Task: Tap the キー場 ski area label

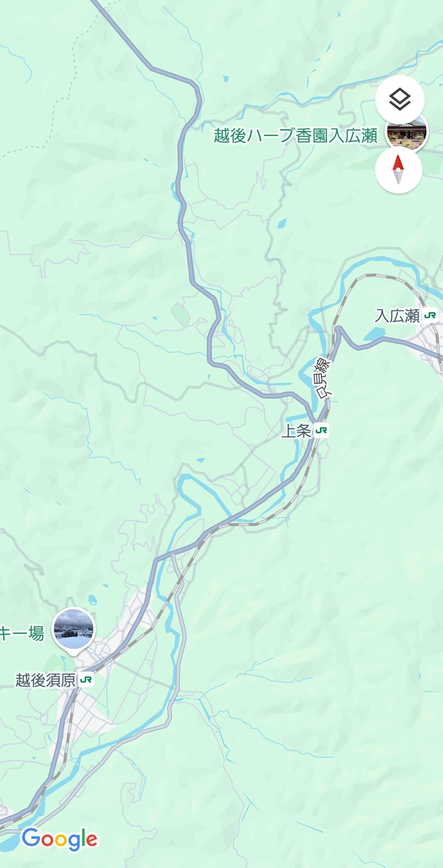Action: pyautogui.click(x=22, y=634)
